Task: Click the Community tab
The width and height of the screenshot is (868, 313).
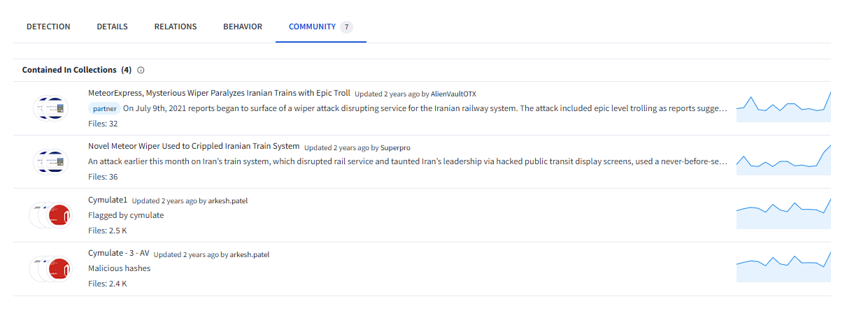Action: click(313, 27)
